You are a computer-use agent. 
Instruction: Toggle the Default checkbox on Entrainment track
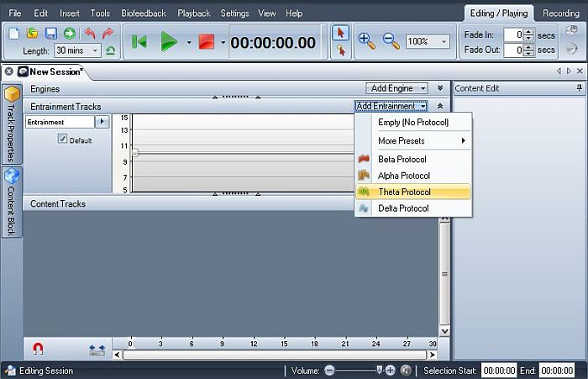[x=62, y=139]
